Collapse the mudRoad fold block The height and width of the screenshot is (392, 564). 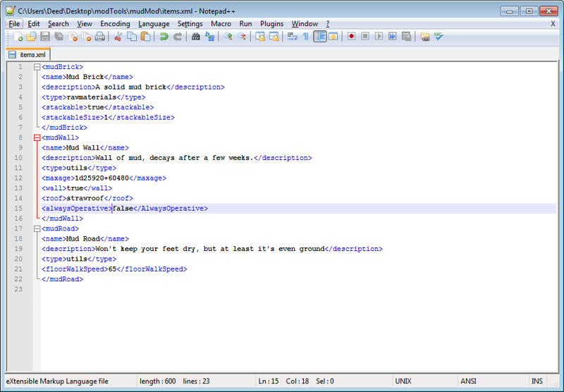[x=37, y=228]
